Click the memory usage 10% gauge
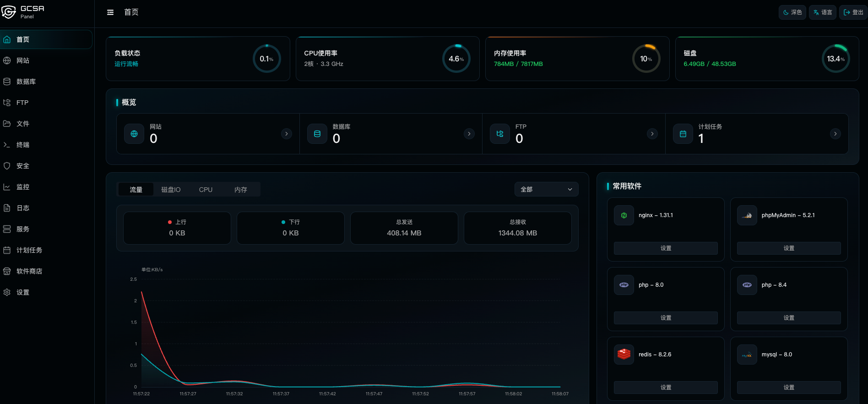The height and width of the screenshot is (404, 868). (x=646, y=59)
